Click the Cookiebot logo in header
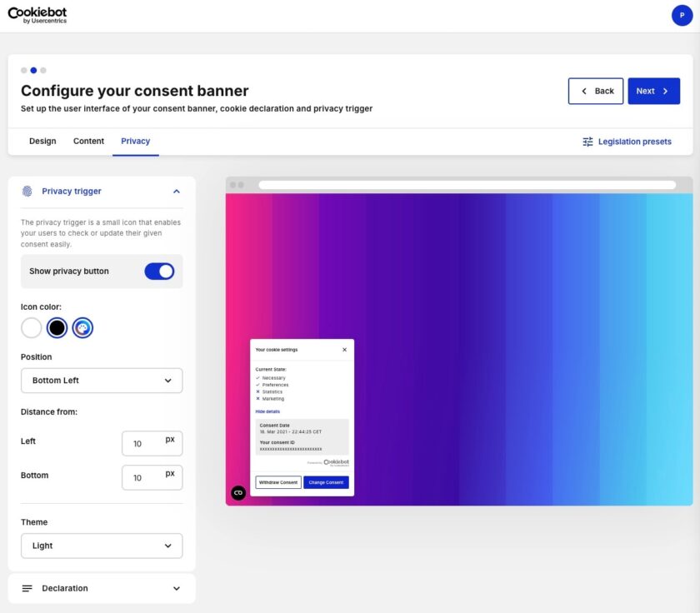The image size is (700, 613). point(37,15)
